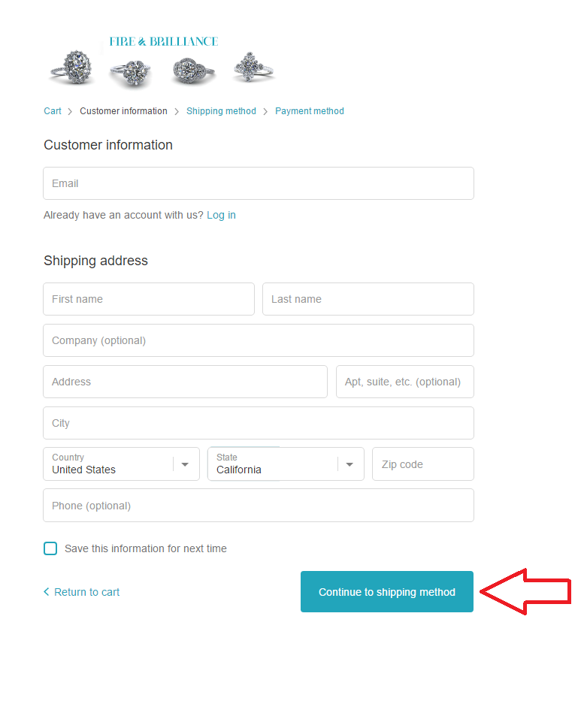Screen dimensions: 584x728
Task: Click the diamond-shaped cluster ring image
Action: click(253, 68)
